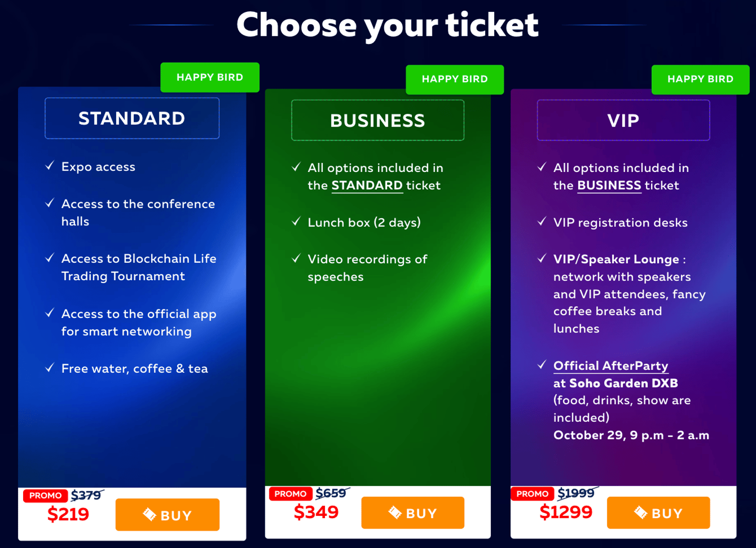Click the PROMO label on Standard price
756x548 pixels.
point(45,496)
